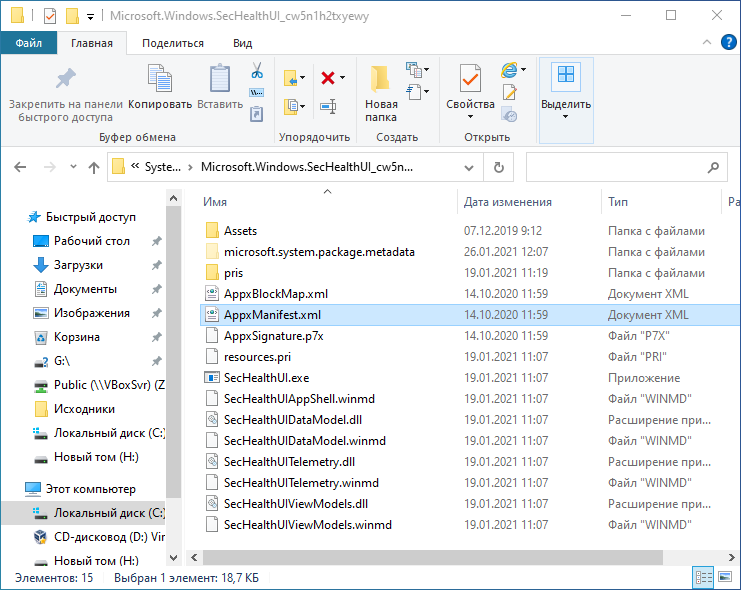Open recent locations dropdown arrow
This screenshot has width=741, height=590.
73,166
